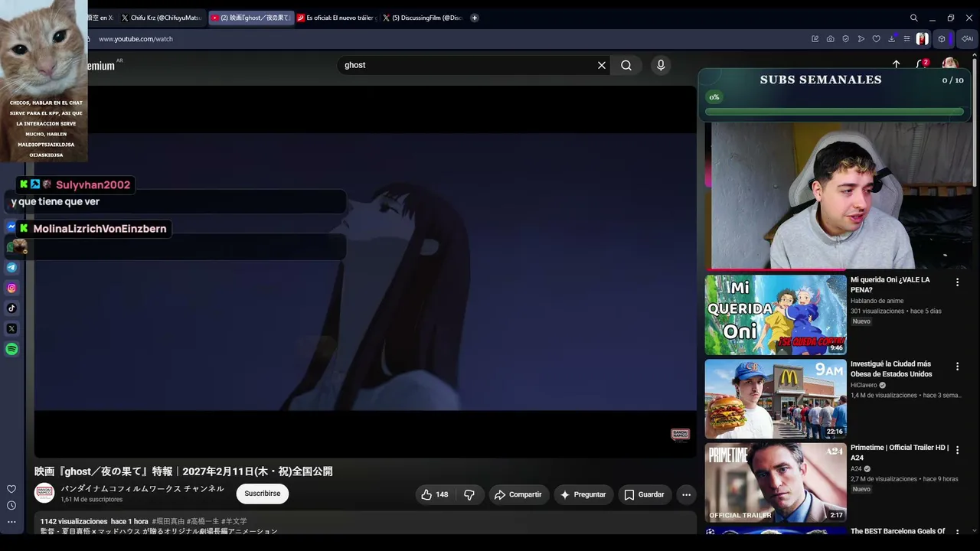Click the Suscribirse button
The image size is (980, 551).
tap(262, 494)
